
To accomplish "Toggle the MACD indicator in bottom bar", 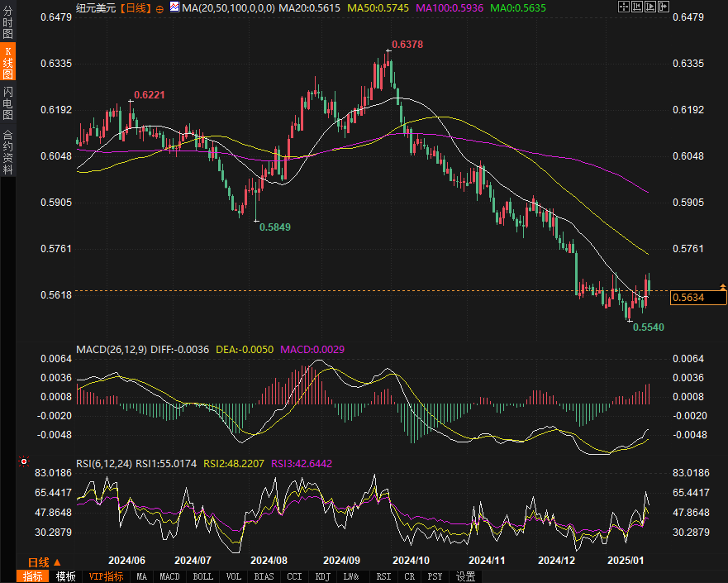I will (x=169, y=576).
